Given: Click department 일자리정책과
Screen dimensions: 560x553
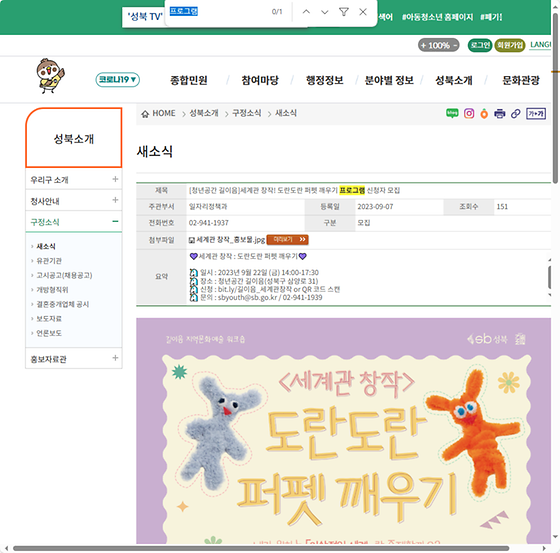Looking at the screenshot, I should click(x=208, y=206).
